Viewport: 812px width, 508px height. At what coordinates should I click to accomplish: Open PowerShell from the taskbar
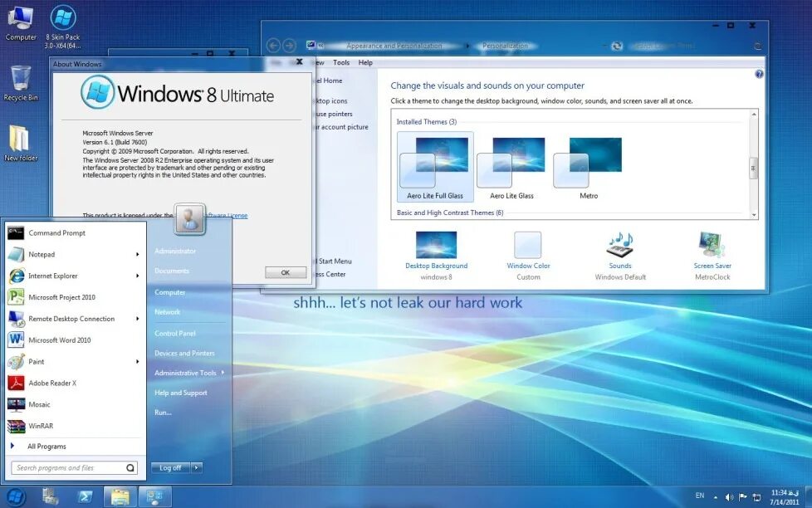(85, 497)
